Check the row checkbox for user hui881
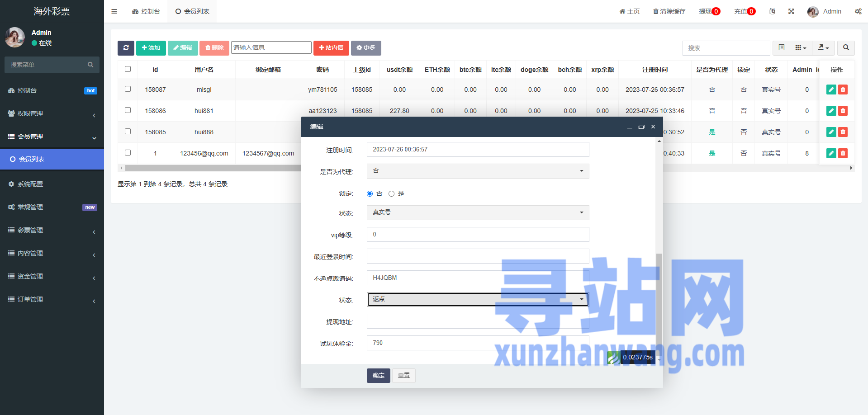The image size is (868, 415). pyautogui.click(x=128, y=110)
